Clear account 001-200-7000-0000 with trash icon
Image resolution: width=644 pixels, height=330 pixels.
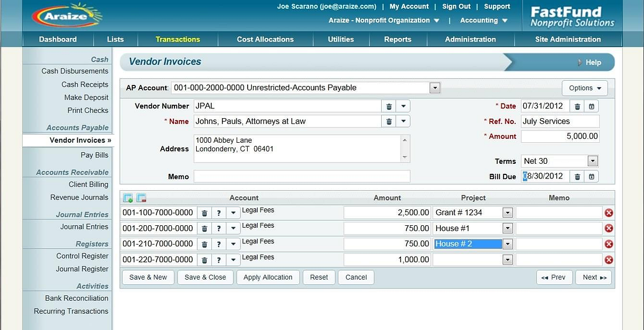pos(204,228)
